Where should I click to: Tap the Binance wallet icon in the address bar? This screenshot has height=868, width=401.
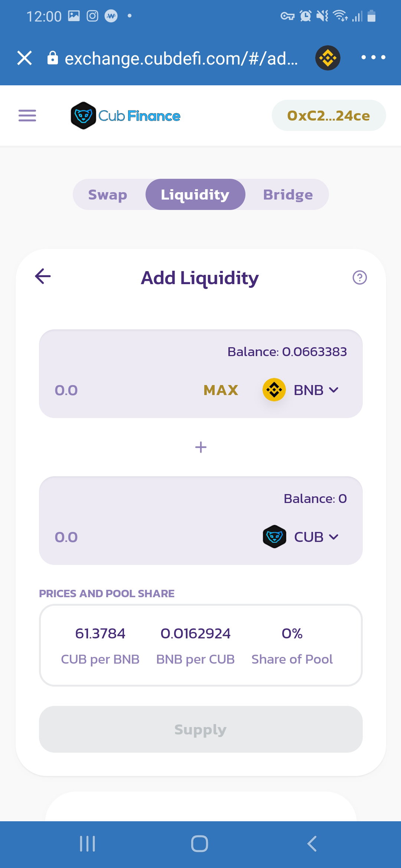pyautogui.click(x=327, y=58)
